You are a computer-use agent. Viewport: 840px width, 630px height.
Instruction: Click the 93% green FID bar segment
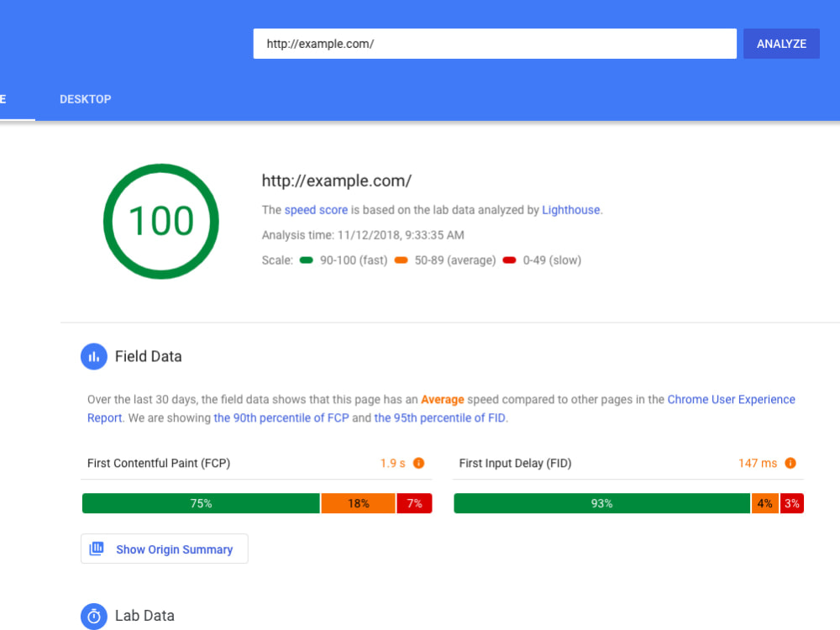[601, 503]
